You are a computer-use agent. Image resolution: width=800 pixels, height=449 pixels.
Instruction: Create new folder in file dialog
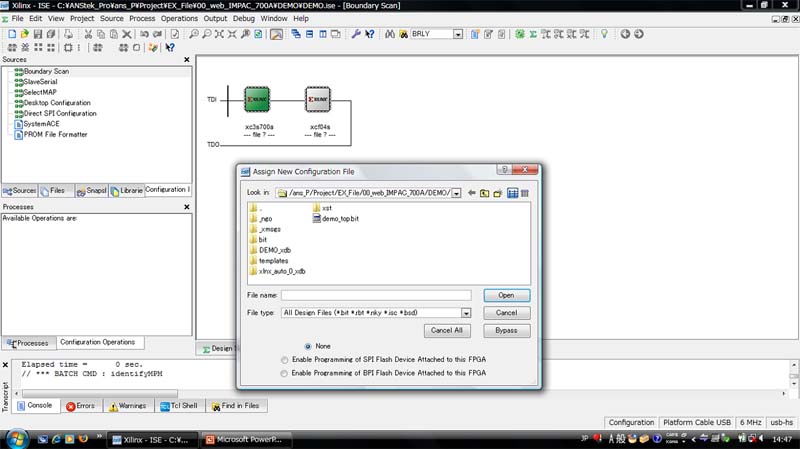[498, 193]
